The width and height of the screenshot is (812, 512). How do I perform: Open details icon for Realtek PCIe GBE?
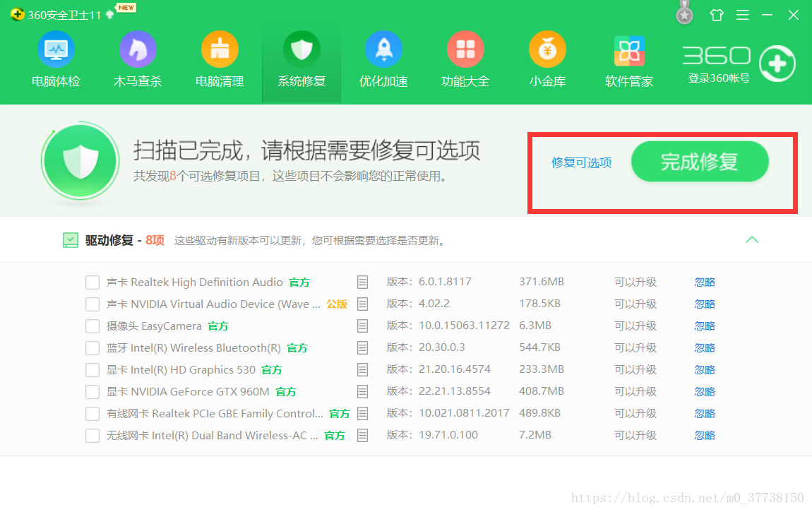[362, 414]
